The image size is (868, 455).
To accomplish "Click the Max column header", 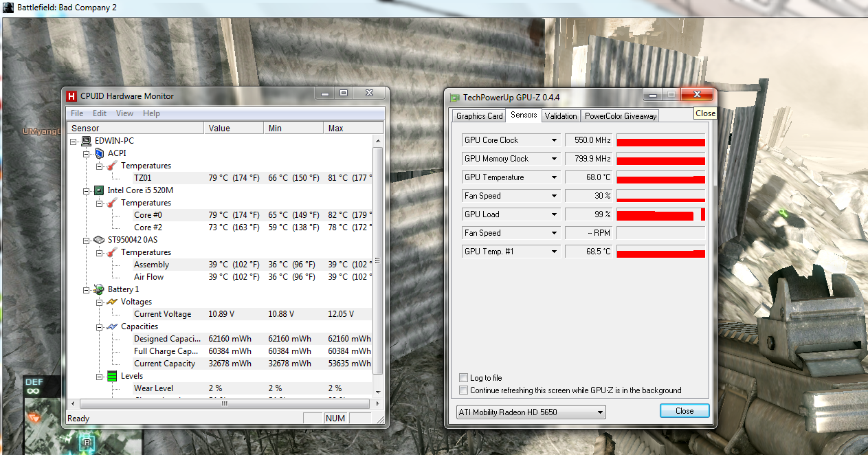I will pos(353,129).
